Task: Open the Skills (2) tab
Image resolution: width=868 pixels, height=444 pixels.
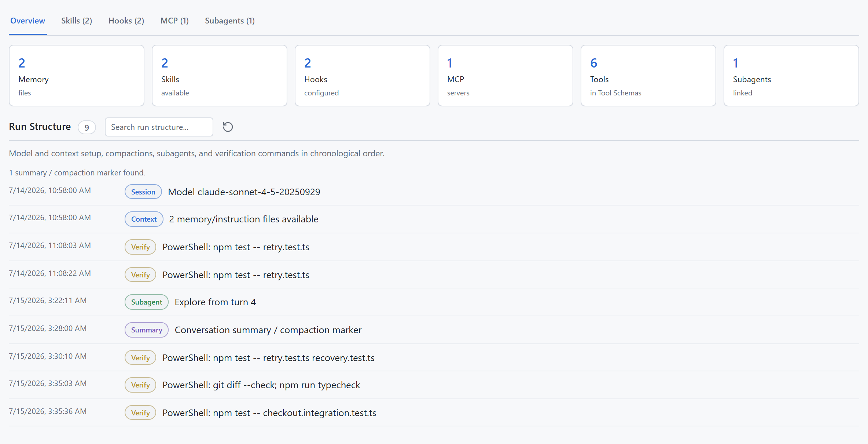Action: 77,21
